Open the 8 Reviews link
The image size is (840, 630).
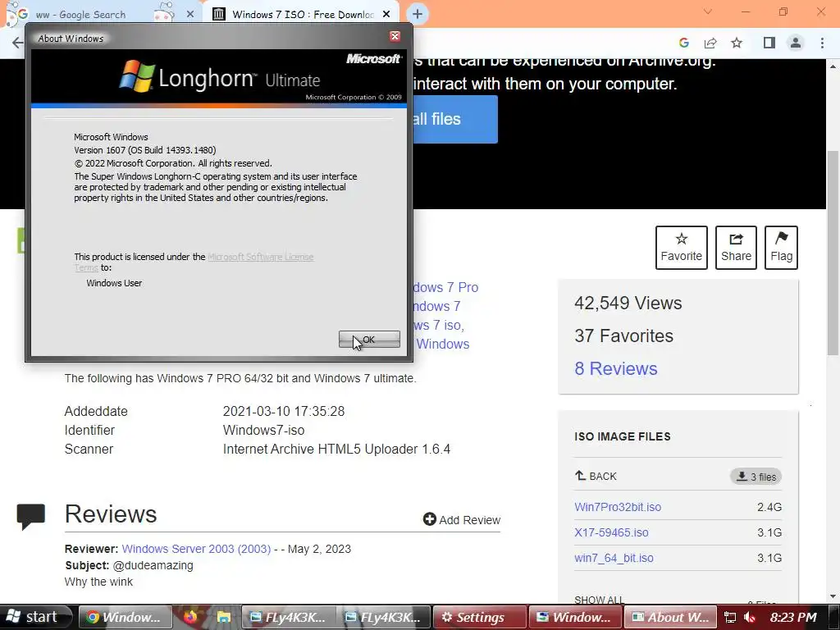(x=615, y=368)
